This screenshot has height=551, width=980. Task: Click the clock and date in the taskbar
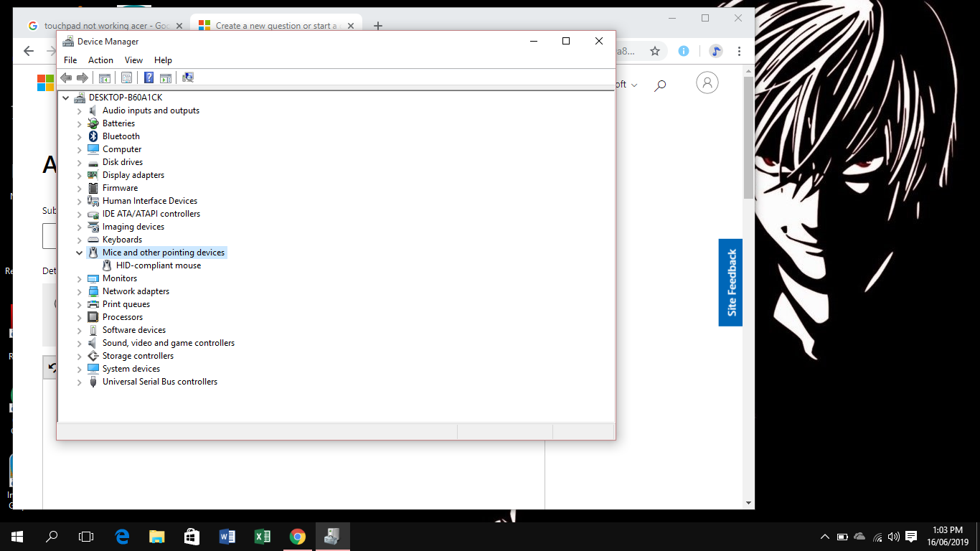tap(947, 536)
